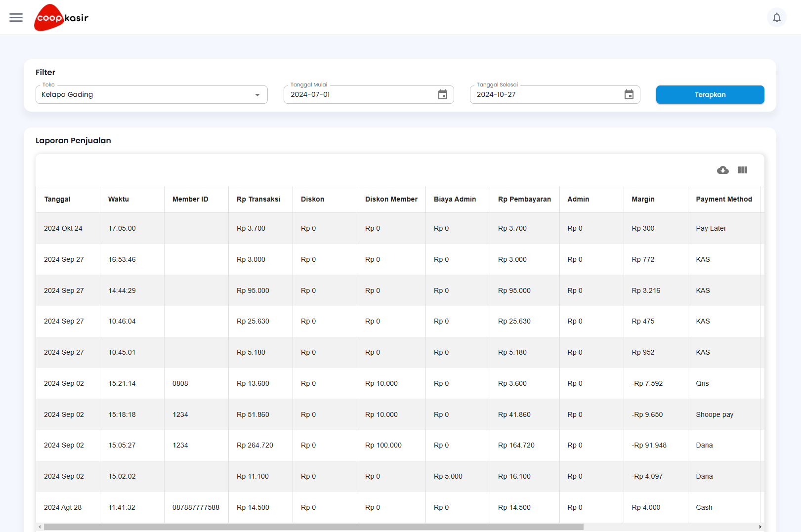Sort by the Rp Transaksi column header
The image size is (801, 532).
[x=258, y=199]
